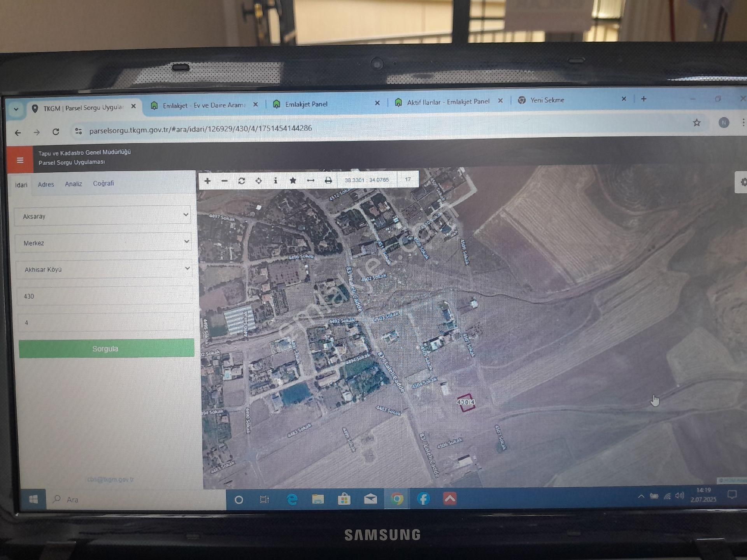Viewport: 747px width, 560px height.
Task: Click the cbs@tkgm.gov.tr email link
Action: pyautogui.click(x=110, y=479)
